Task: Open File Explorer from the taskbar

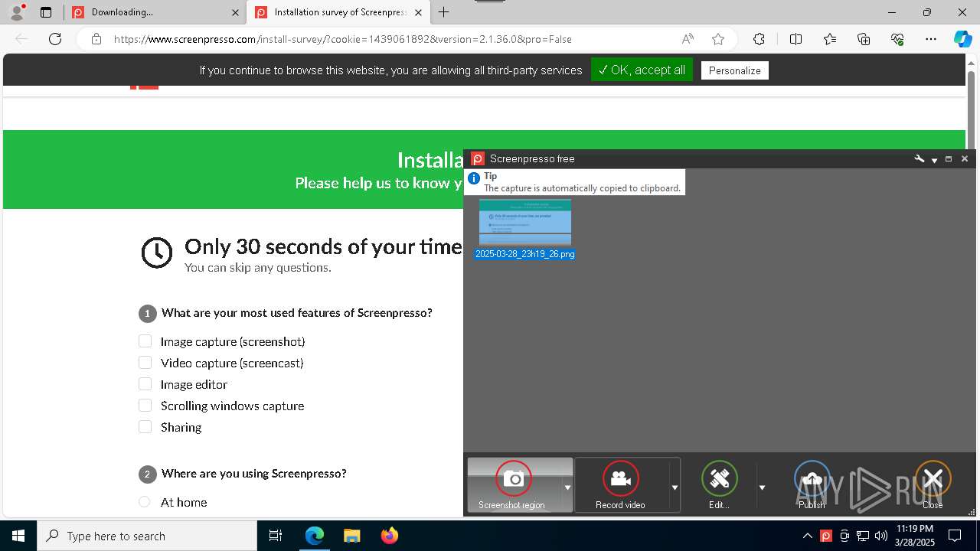Action: 351,536
